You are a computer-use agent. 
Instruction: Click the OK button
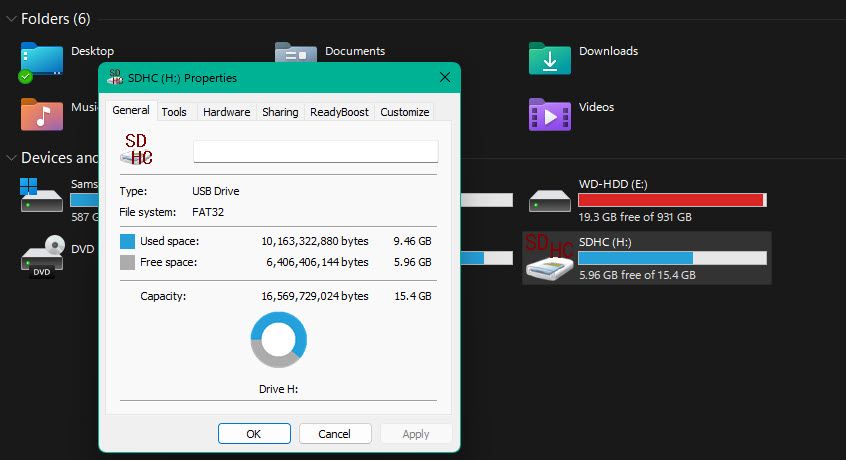click(x=254, y=434)
